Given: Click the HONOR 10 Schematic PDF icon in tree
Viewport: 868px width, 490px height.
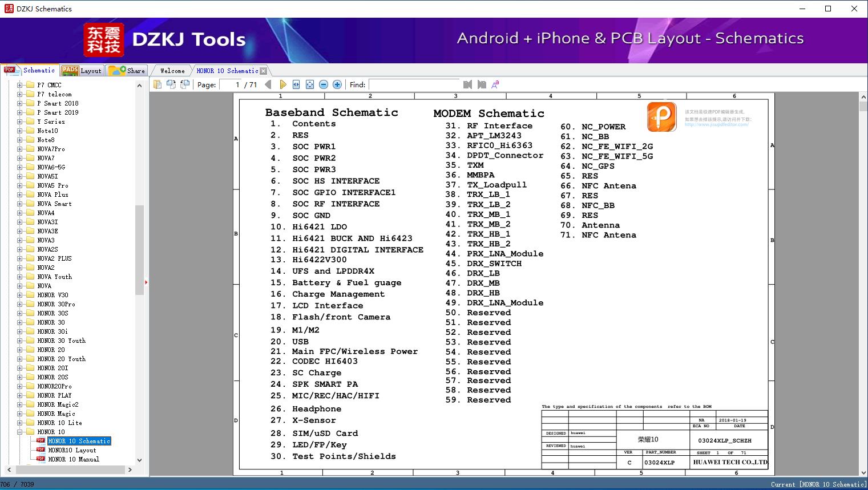Looking at the screenshot, I should click(x=41, y=440).
